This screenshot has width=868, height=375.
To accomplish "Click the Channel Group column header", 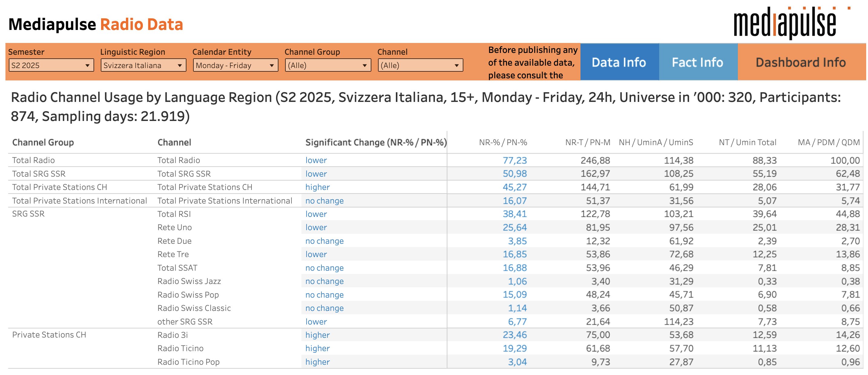I will [43, 142].
